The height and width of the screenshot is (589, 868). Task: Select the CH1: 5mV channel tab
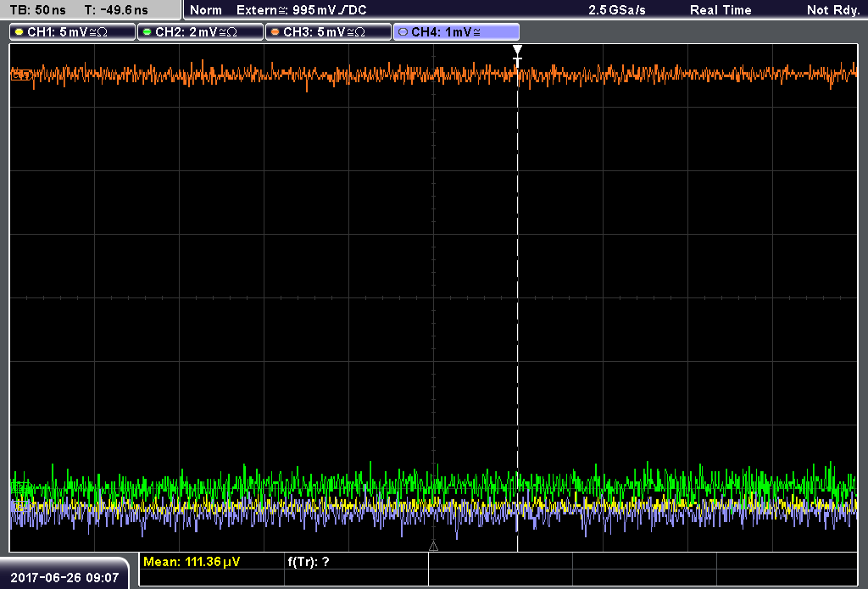tap(73, 32)
